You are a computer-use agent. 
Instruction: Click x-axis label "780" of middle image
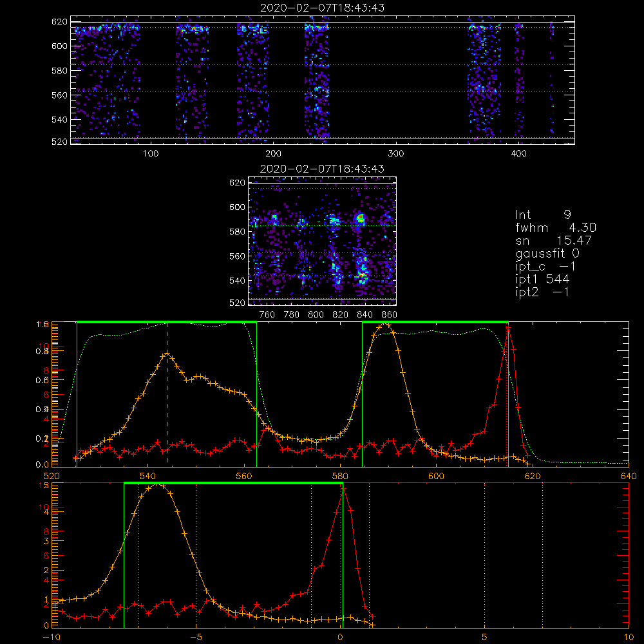tap(292, 315)
